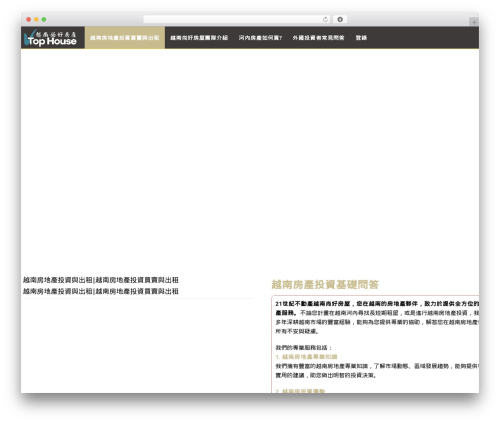Click gold subheading 1. 越南房地產專業知識
The height and width of the screenshot is (423, 500).
[x=306, y=357]
